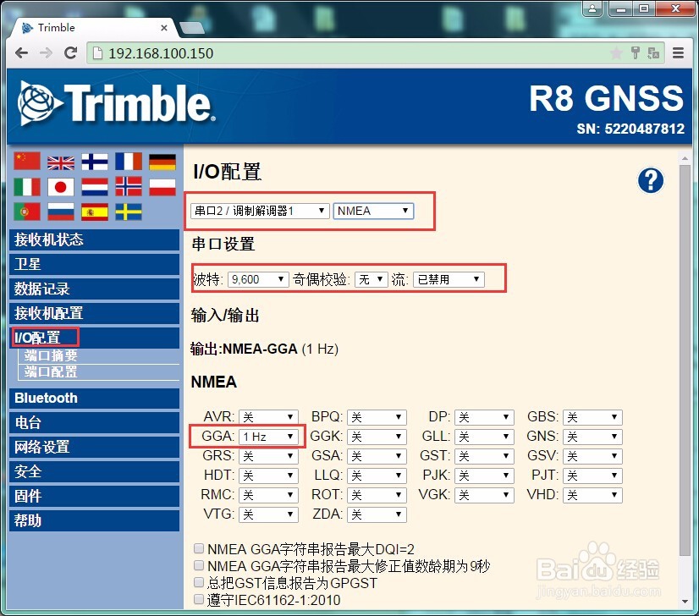Pick the Netherlands flag language

(x=95, y=187)
